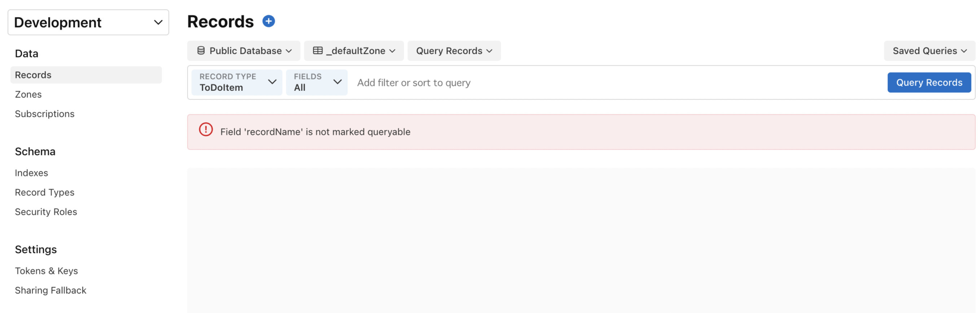Open the Fields All selector
Screen dimensions: 980x313
point(317,82)
